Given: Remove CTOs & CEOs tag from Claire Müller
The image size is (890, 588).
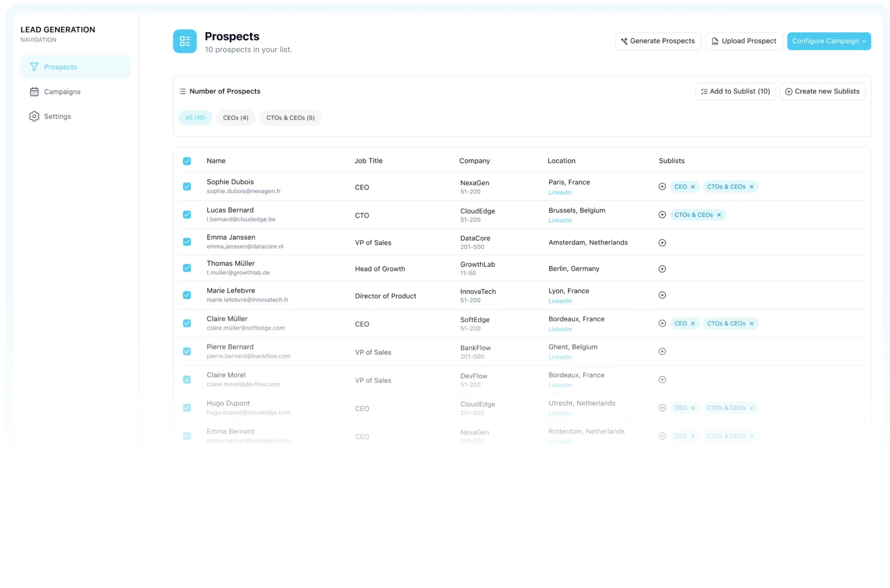Looking at the screenshot, I should [x=751, y=324].
